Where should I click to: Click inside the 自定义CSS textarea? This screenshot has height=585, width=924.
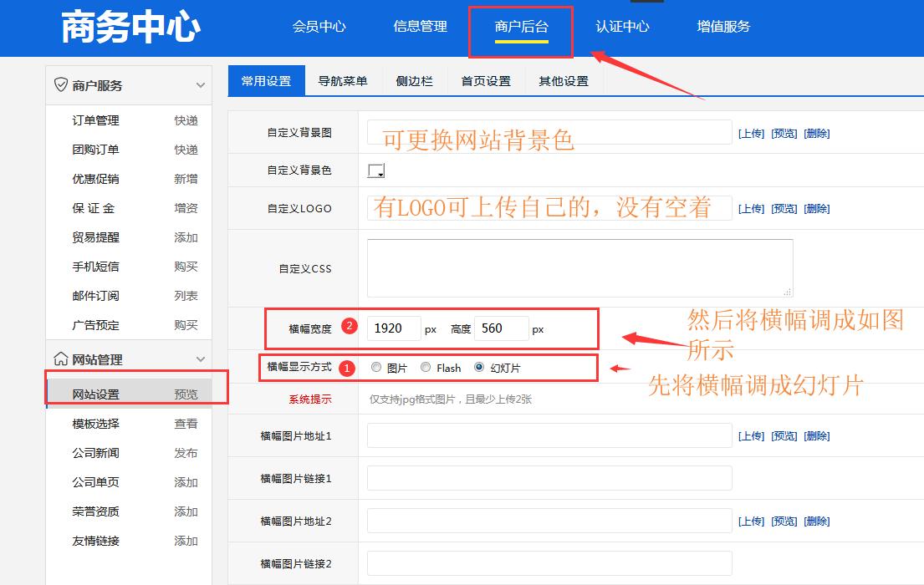tap(579, 267)
